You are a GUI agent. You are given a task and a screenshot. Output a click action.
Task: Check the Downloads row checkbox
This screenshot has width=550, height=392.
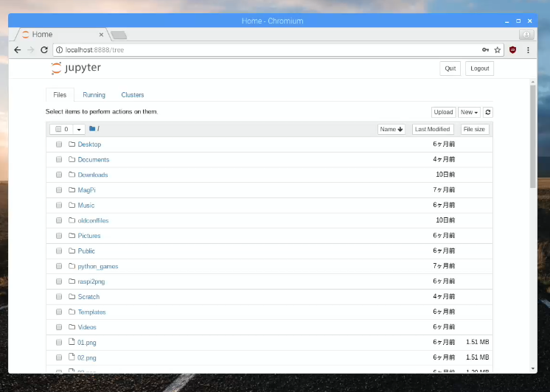(59, 175)
